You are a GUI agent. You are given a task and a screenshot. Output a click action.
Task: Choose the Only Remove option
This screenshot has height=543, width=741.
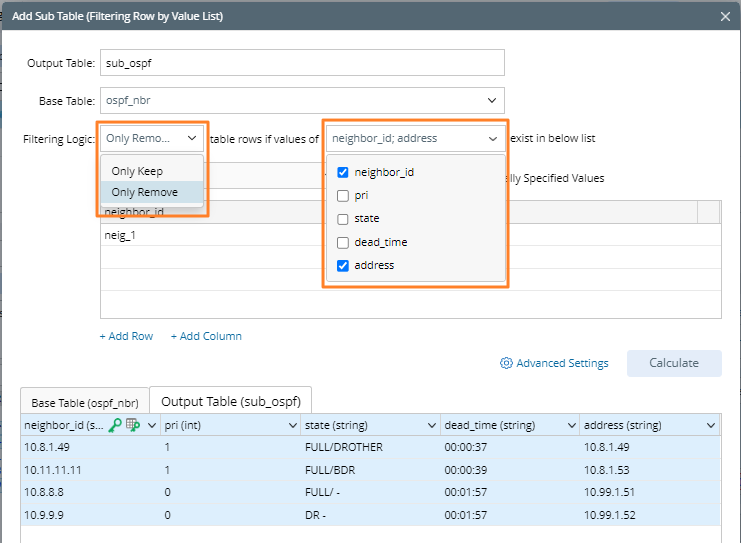(144, 192)
